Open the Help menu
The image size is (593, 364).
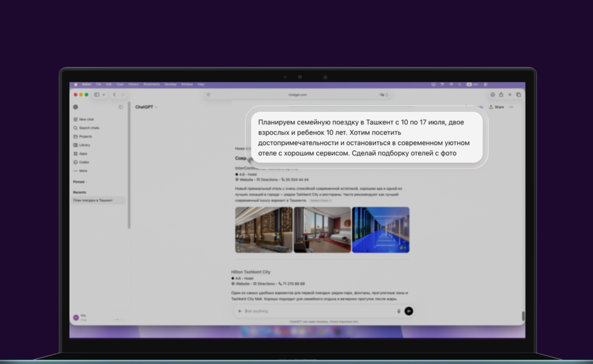point(201,84)
